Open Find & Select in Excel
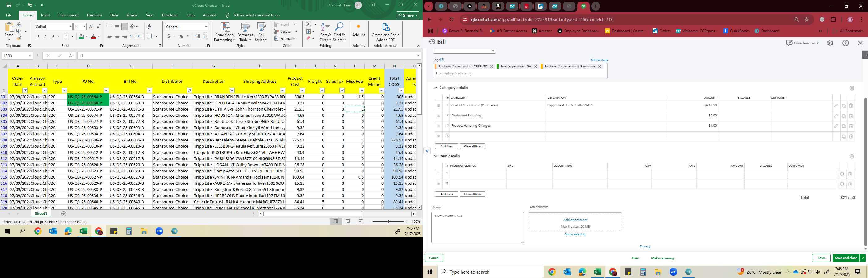This screenshot has width=868, height=278. click(x=339, y=32)
